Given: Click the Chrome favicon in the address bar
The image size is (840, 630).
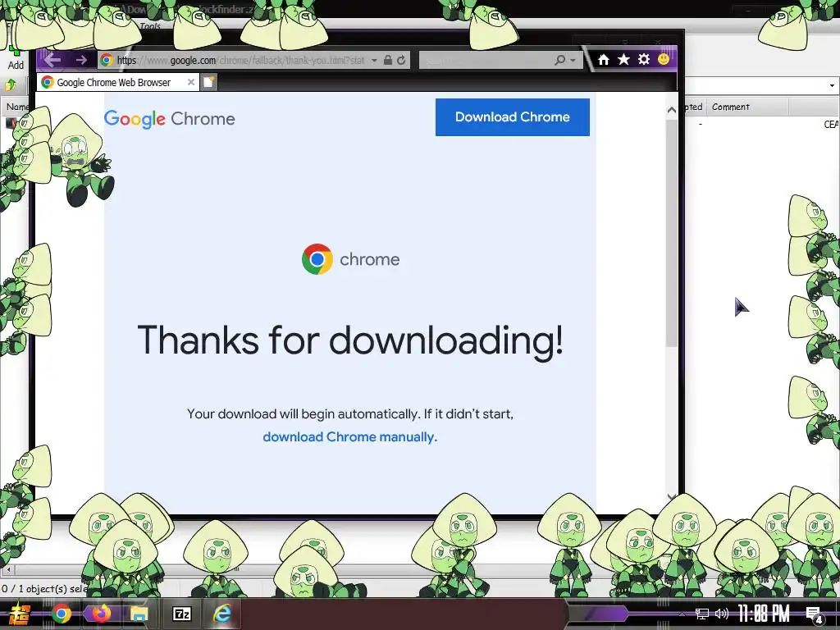Looking at the screenshot, I should point(107,60).
